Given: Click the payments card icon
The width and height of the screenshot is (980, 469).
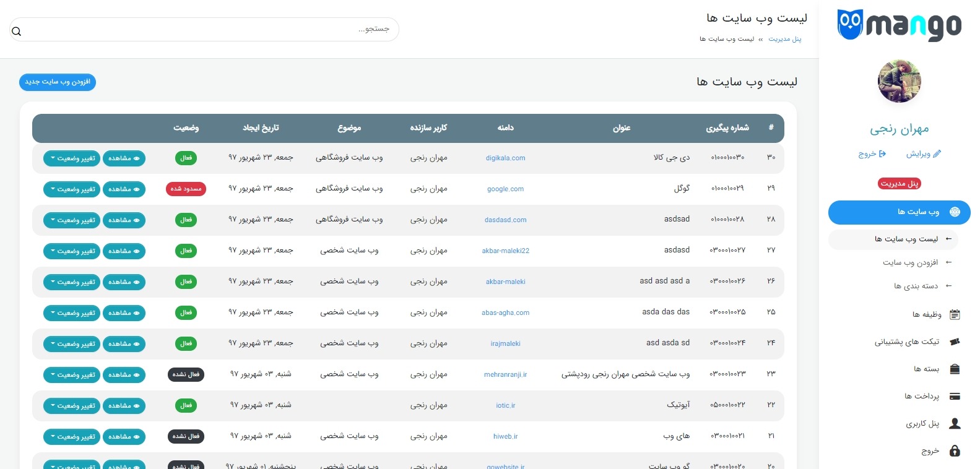Looking at the screenshot, I should click(x=955, y=397).
